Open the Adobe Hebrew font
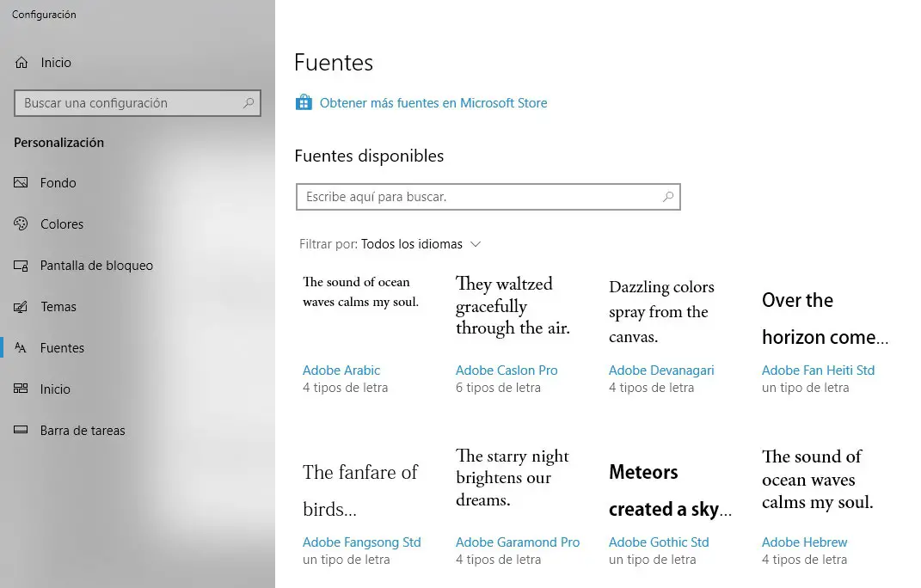Screen dimensions: 921x588 pos(805,542)
